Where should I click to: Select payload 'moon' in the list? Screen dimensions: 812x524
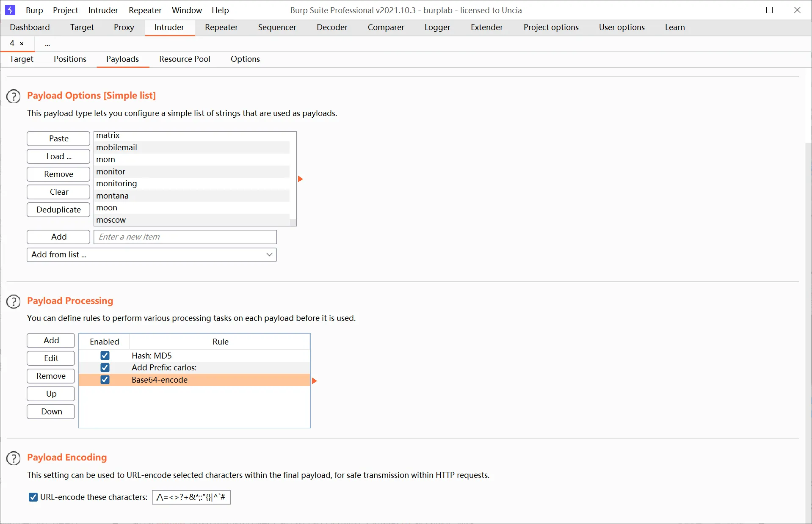(192, 207)
